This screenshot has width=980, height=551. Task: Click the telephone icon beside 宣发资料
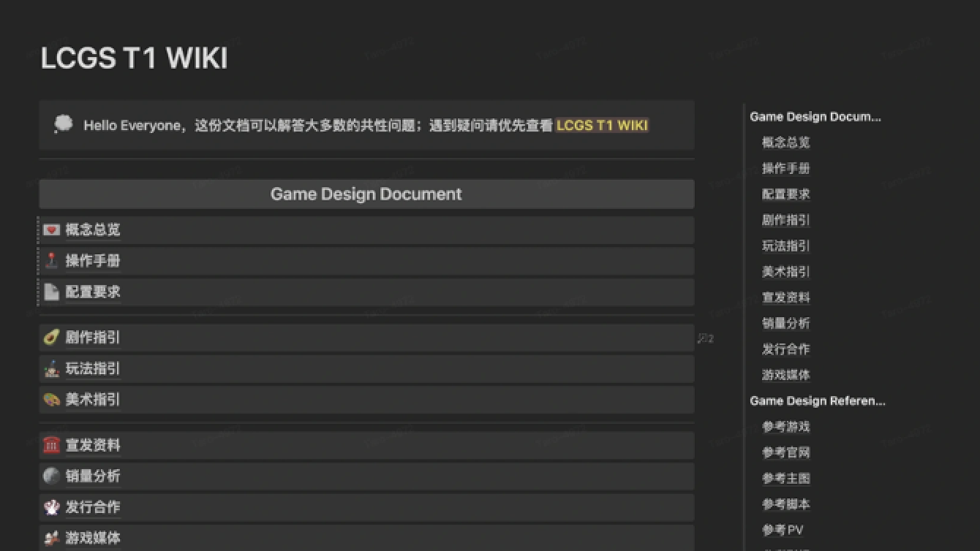pos(51,445)
